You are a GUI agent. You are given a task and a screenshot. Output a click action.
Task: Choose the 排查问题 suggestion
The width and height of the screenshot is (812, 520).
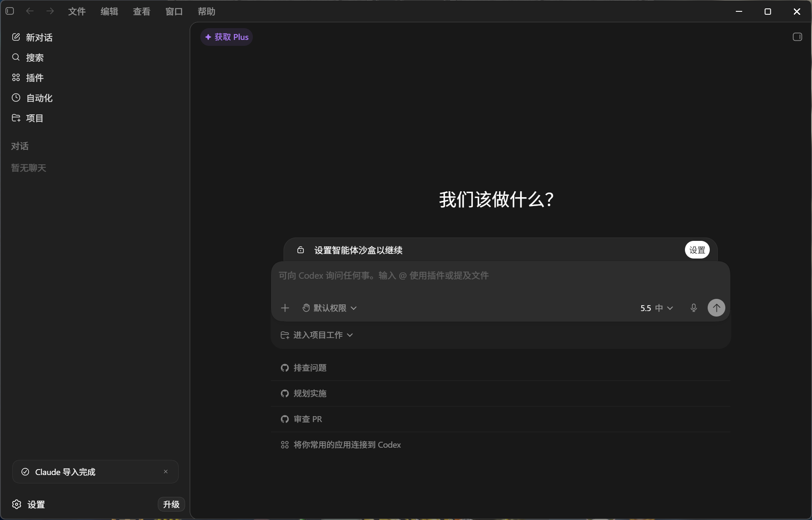coord(501,368)
